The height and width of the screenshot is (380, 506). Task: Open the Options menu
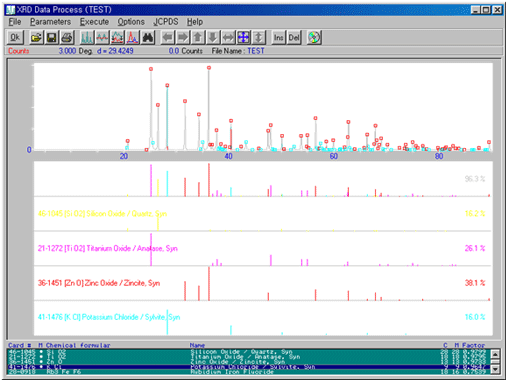pyautogui.click(x=131, y=22)
